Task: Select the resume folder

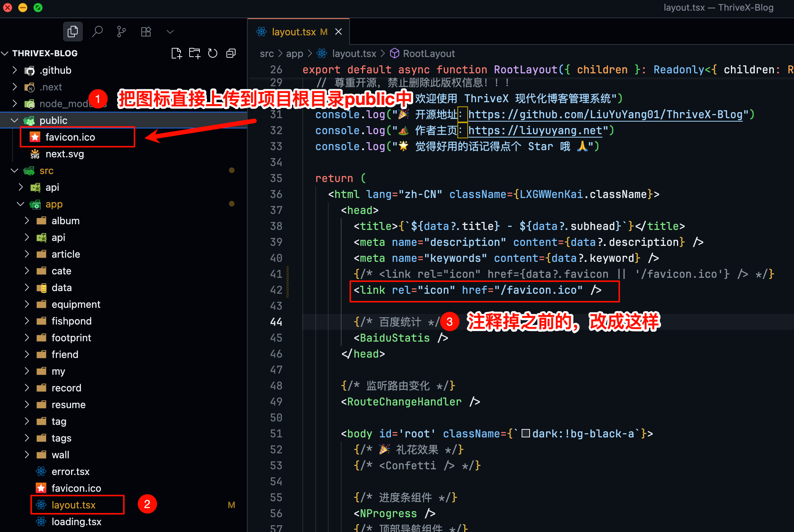Action: (x=69, y=404)
